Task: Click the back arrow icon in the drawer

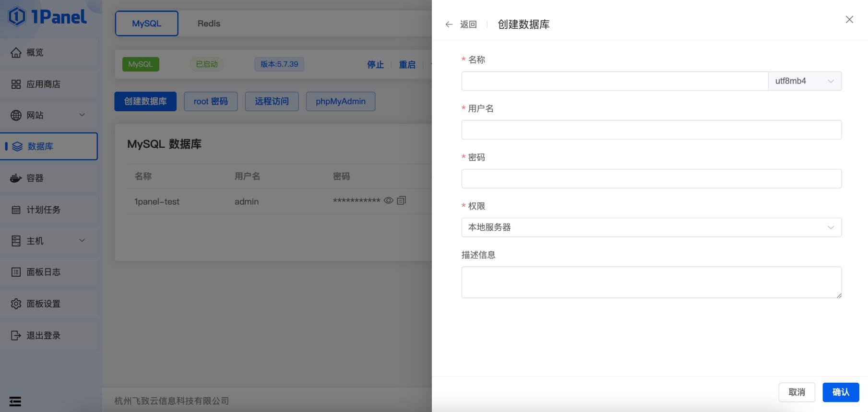Action: click(x=449, y=24)
